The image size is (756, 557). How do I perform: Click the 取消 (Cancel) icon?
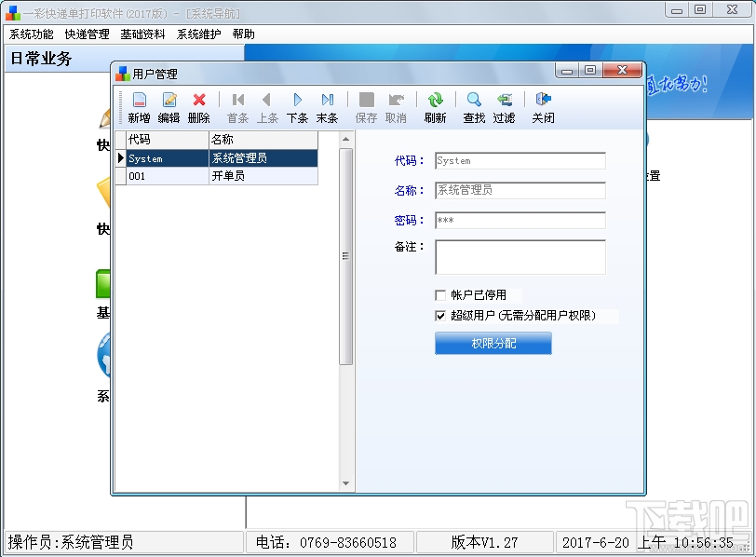[397, 107]
